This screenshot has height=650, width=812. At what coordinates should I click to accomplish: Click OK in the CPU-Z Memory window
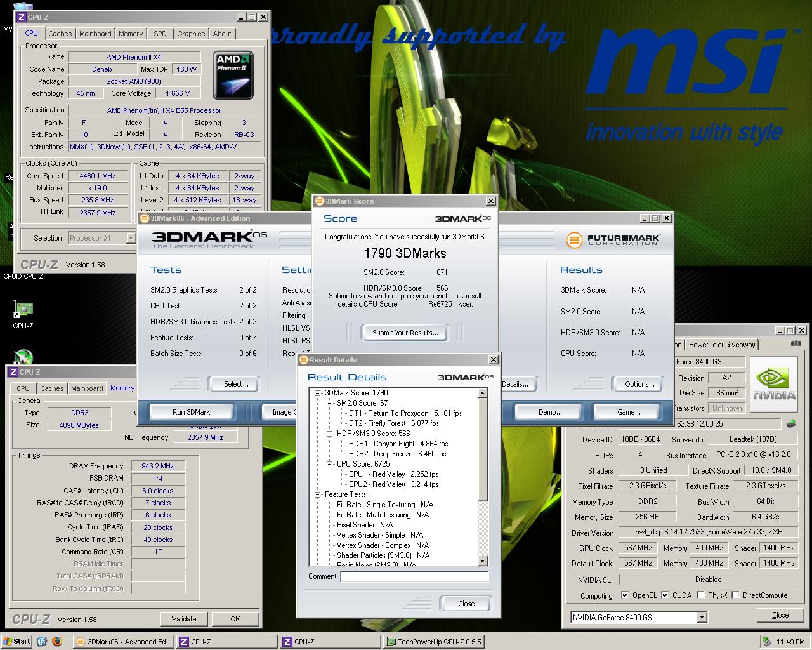click(x=235, y=619)
